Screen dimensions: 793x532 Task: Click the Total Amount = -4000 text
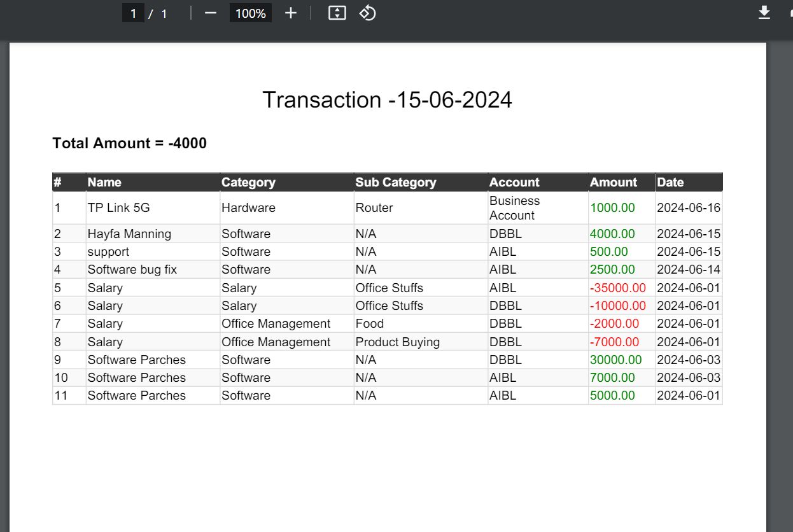point(129,143)
